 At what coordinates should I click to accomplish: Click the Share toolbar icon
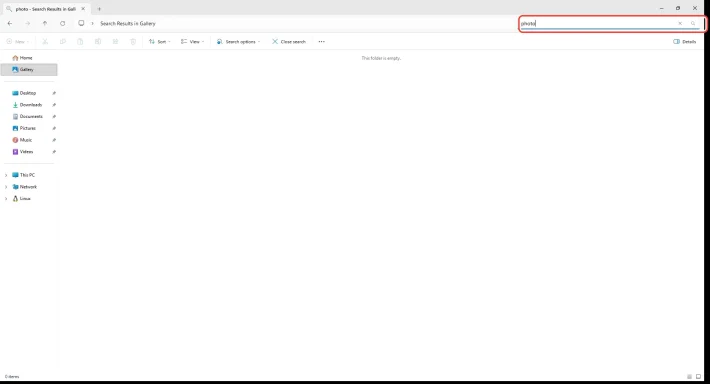pyautogui.click(x=115, y=42)
